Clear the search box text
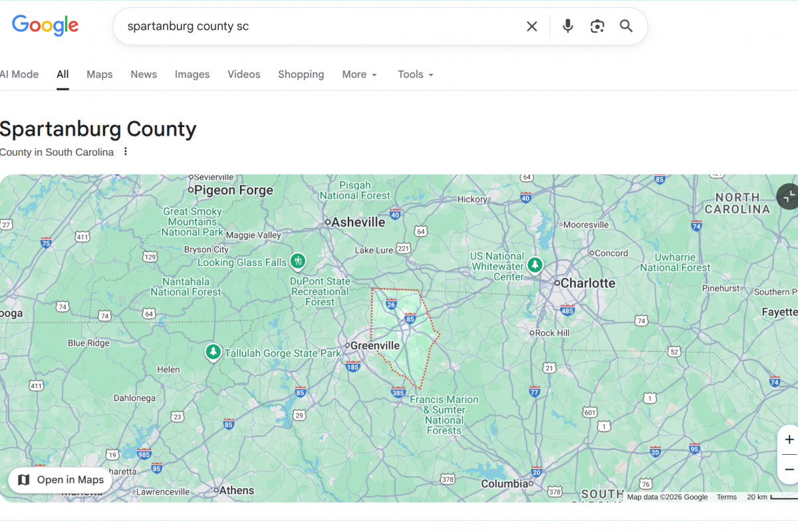Screen dimensions: 798x532 click(532, 27)
